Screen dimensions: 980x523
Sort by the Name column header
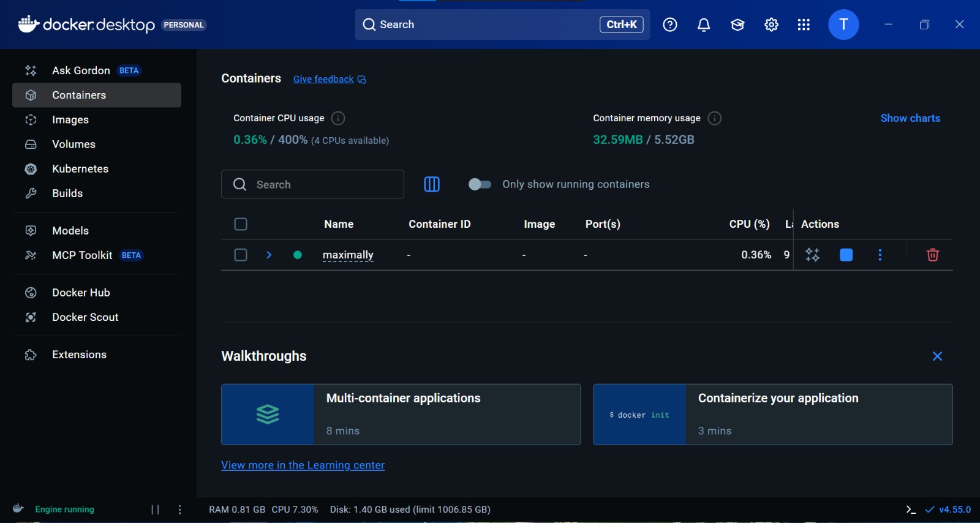pos(339,224)
